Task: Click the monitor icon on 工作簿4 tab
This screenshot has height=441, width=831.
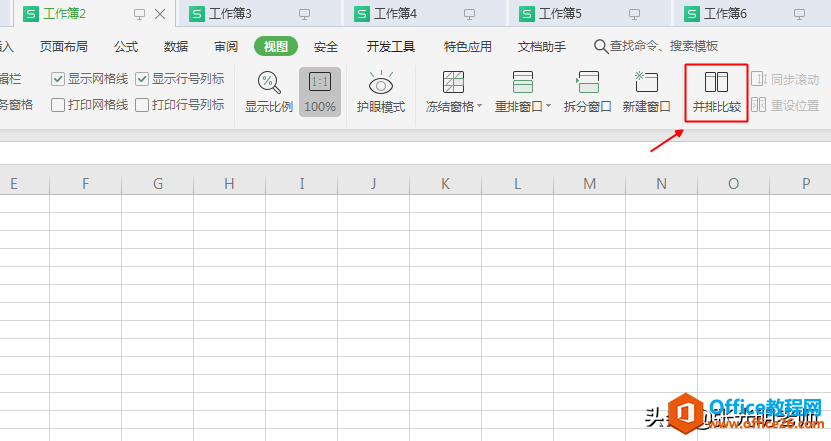Action: click(469, 14)
